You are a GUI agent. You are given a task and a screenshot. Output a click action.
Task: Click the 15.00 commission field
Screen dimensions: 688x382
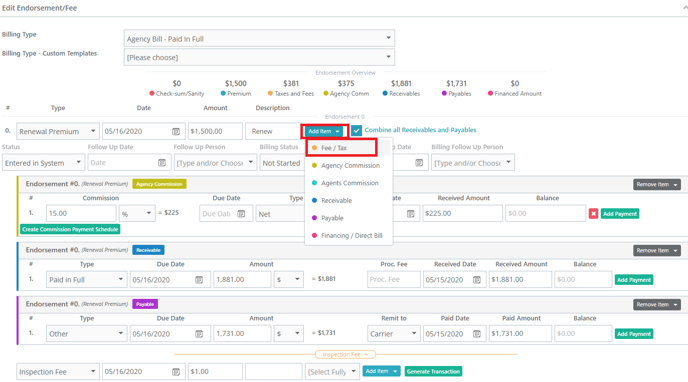click(x=81, y=214)
